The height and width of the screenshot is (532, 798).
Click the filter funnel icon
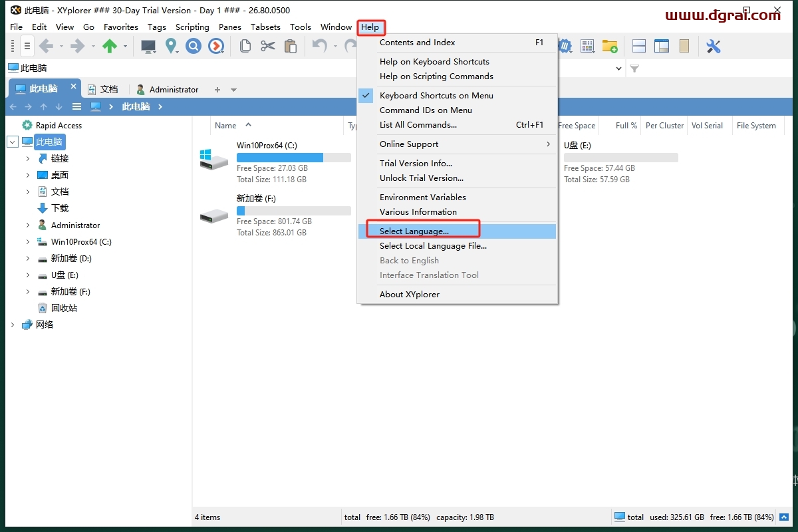[x=634, y=68]
